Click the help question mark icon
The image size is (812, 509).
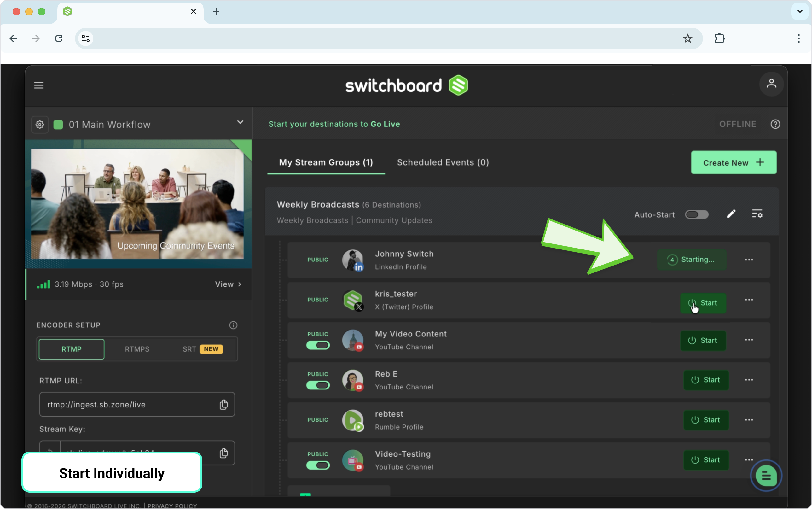pos(775,124)
